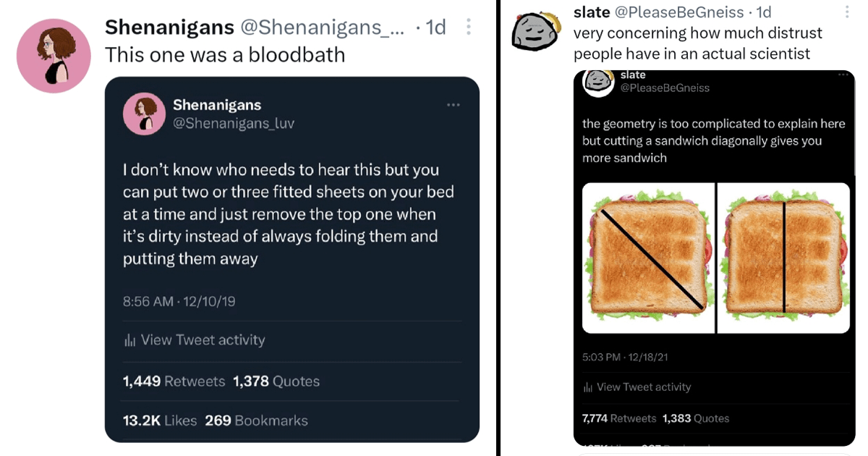This screenshot has width=868, height=456.
Task: Click the @Shenanigans_luv handle in embedded tweet
Action: click(x=233, y=123)
